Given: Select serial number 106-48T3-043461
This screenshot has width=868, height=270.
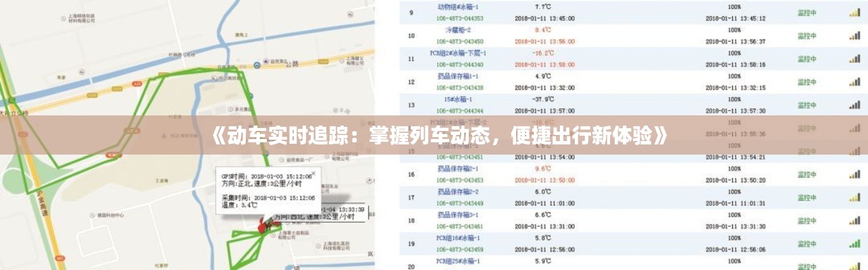Looking at the screenshot, I should coord(459,225).
